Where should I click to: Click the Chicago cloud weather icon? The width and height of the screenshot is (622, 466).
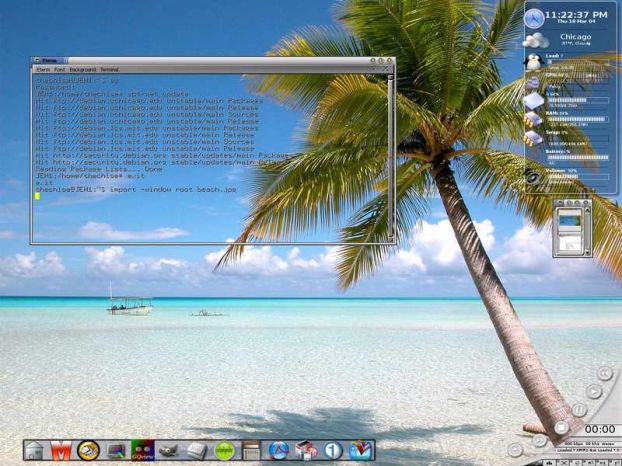(536, 40)
